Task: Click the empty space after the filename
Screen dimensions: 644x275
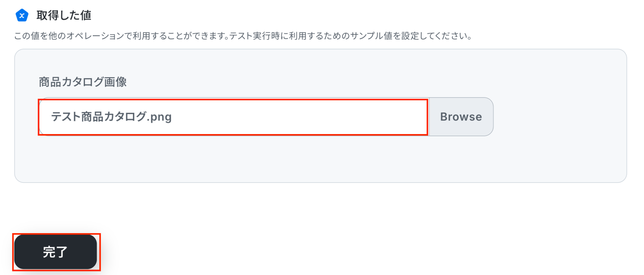Action: [299, 117]
